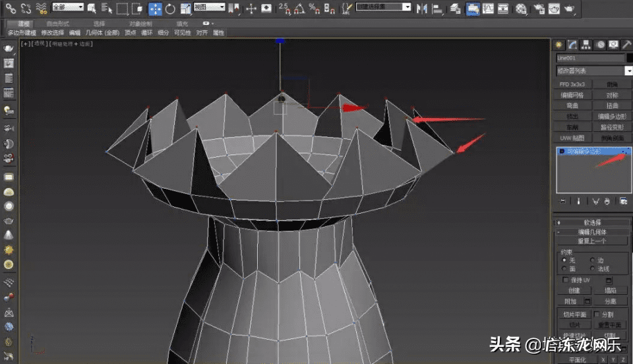Activate the Rotate tool
Screen dimensions: 633x364
coord(170,9)
